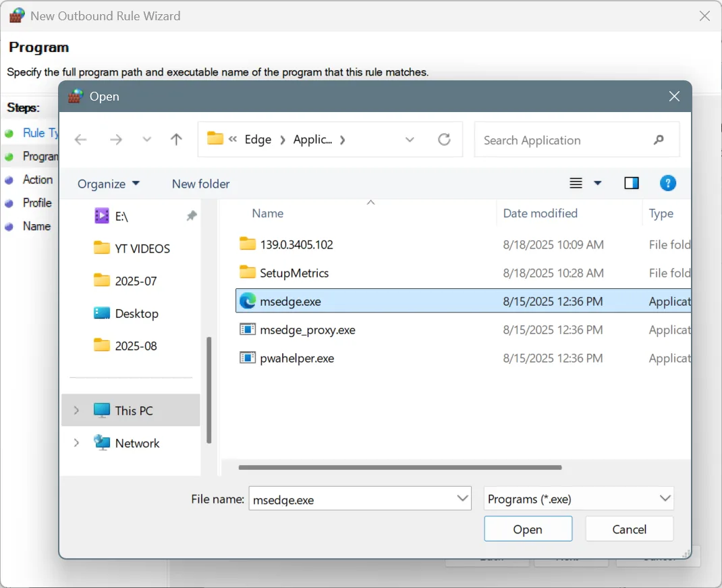Change view using the list view icon
This screenshot has width=722, height=588.
point(576,183)
